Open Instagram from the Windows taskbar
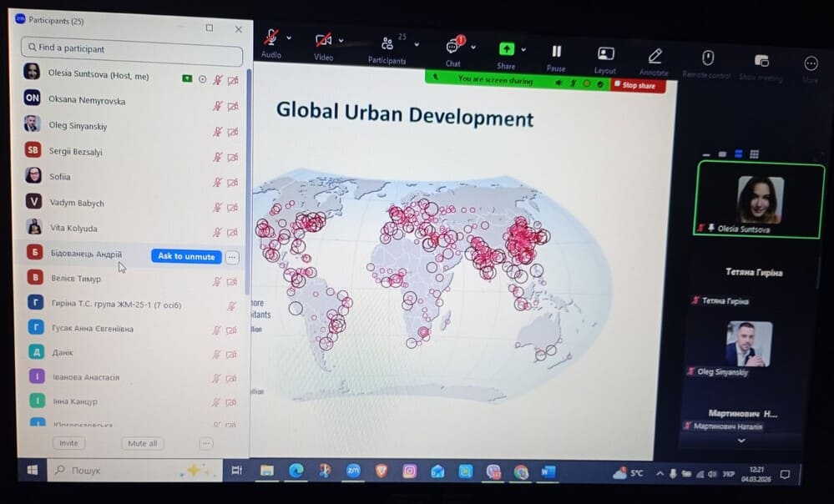 pyautogui.click(x=409, y=471)
